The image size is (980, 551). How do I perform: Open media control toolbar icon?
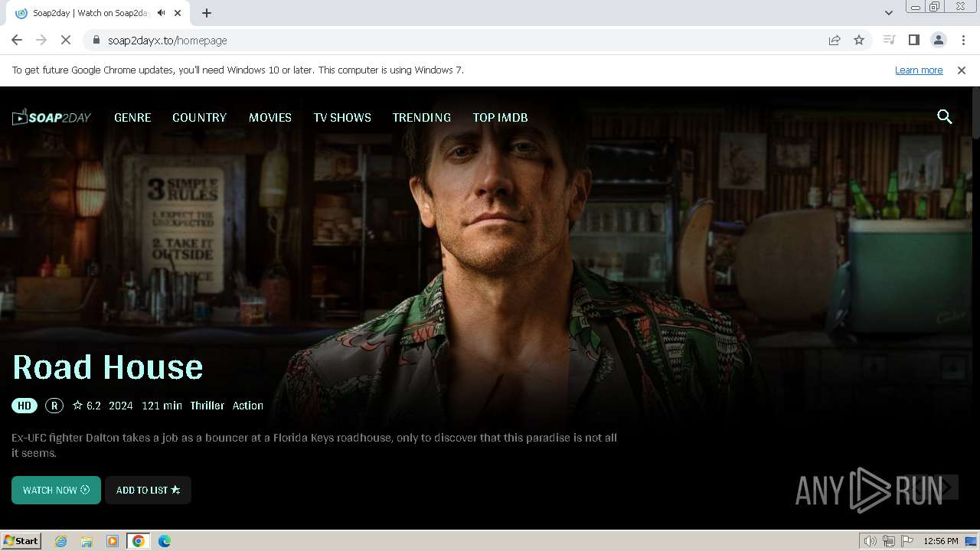click(x=889, y=40)
